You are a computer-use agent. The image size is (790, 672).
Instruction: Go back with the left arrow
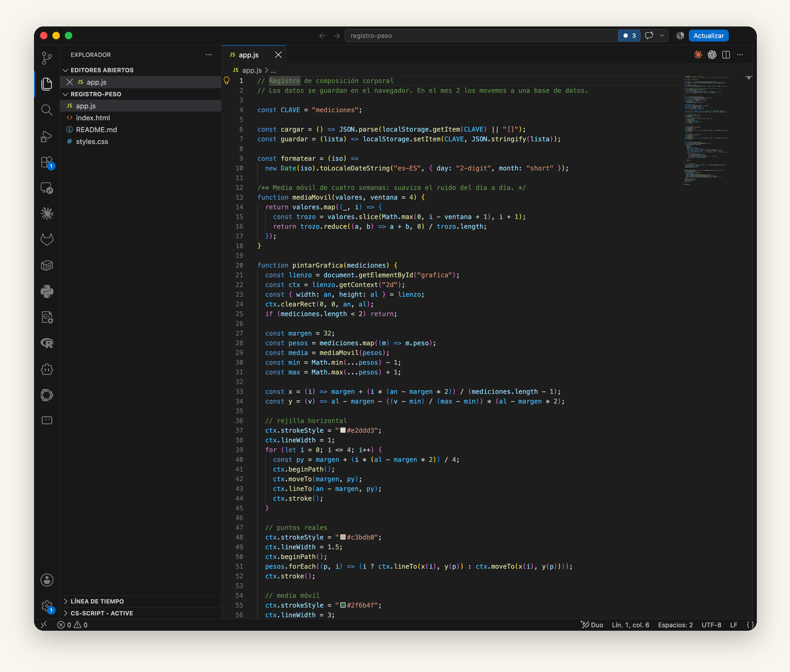pyautogui.click(x=322, y=35)
